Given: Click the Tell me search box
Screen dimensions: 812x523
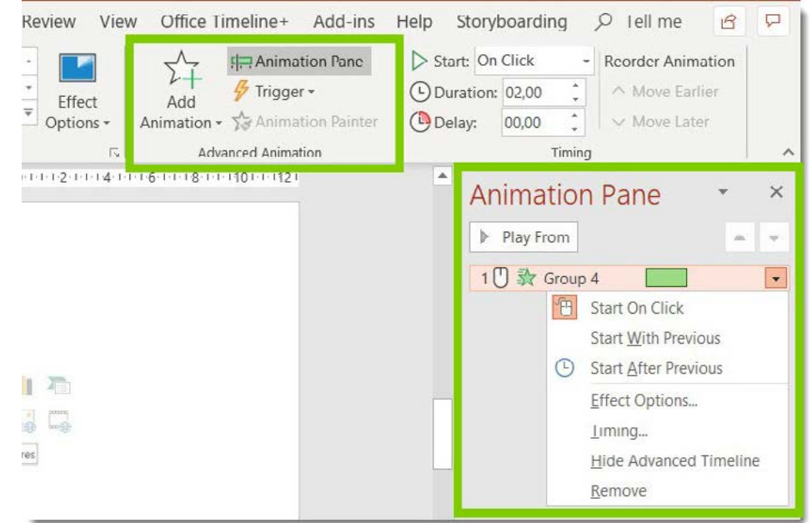Looking at the screenshot, I should pos(639,22).
